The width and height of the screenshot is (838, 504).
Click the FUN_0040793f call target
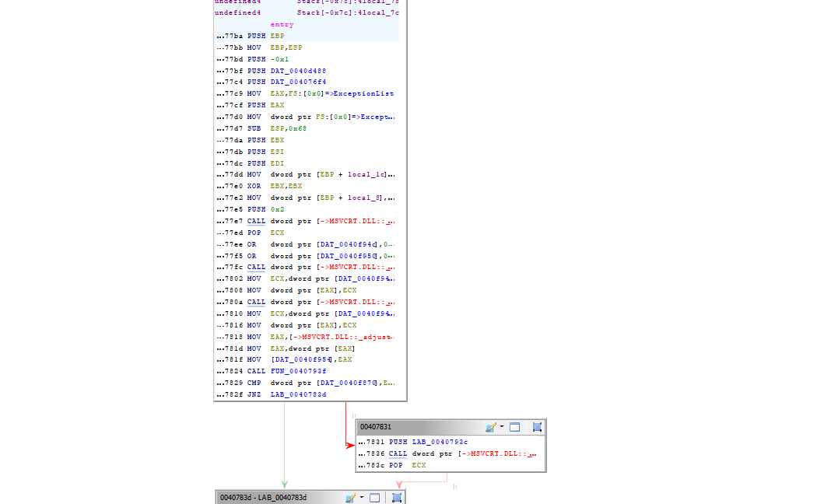(x=300, y=371)
